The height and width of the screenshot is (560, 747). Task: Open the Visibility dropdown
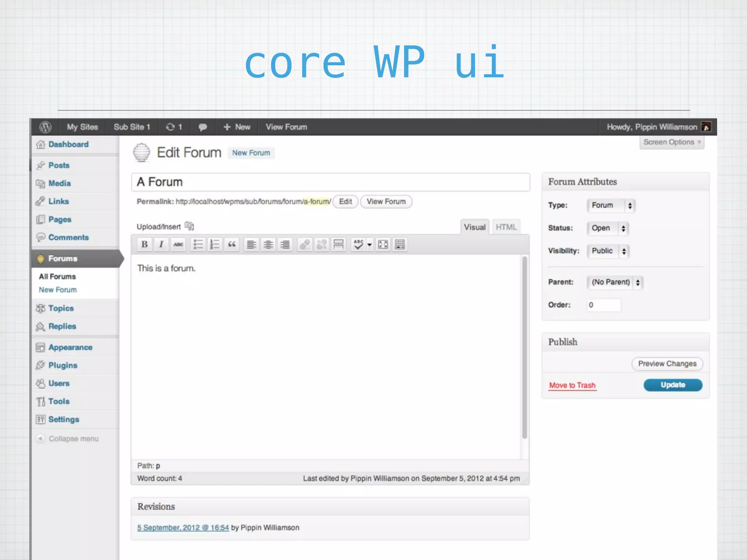click(x=608, y=251)
